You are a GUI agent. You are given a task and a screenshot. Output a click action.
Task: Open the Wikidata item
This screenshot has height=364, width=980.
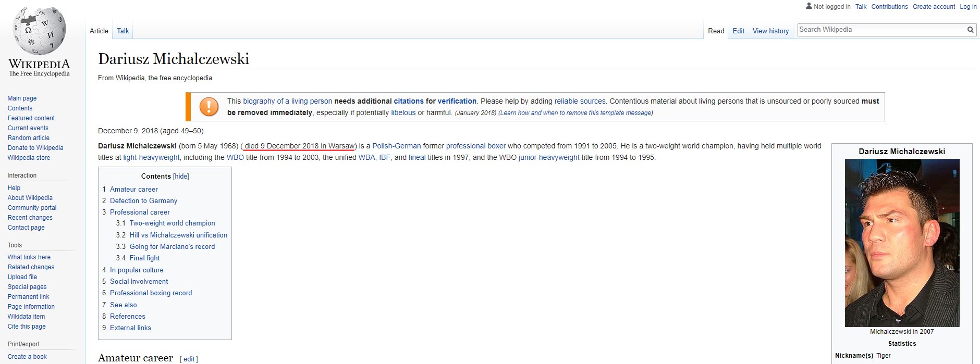26,317
